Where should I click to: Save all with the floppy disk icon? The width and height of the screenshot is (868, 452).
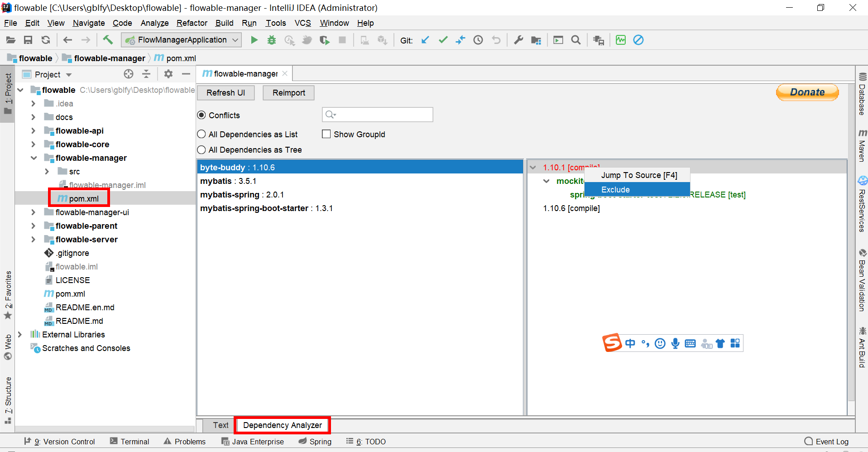[x=28, y=40]
